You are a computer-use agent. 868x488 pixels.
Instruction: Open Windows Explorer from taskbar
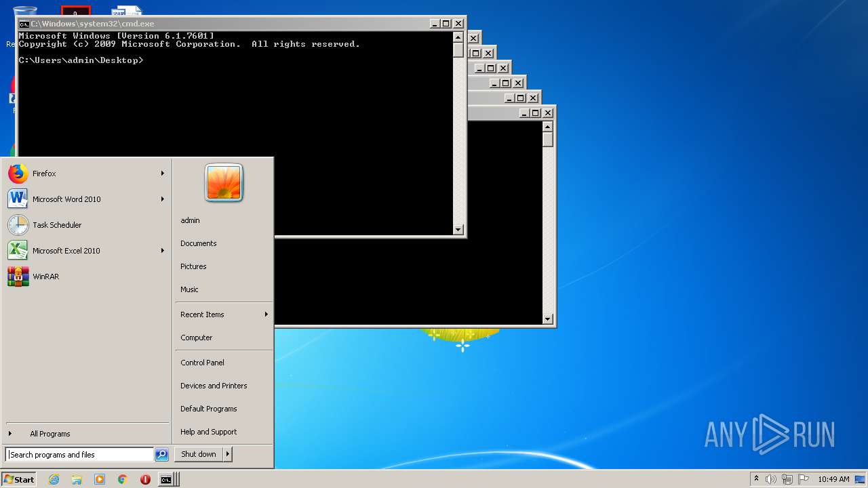[x=77, y=479]
